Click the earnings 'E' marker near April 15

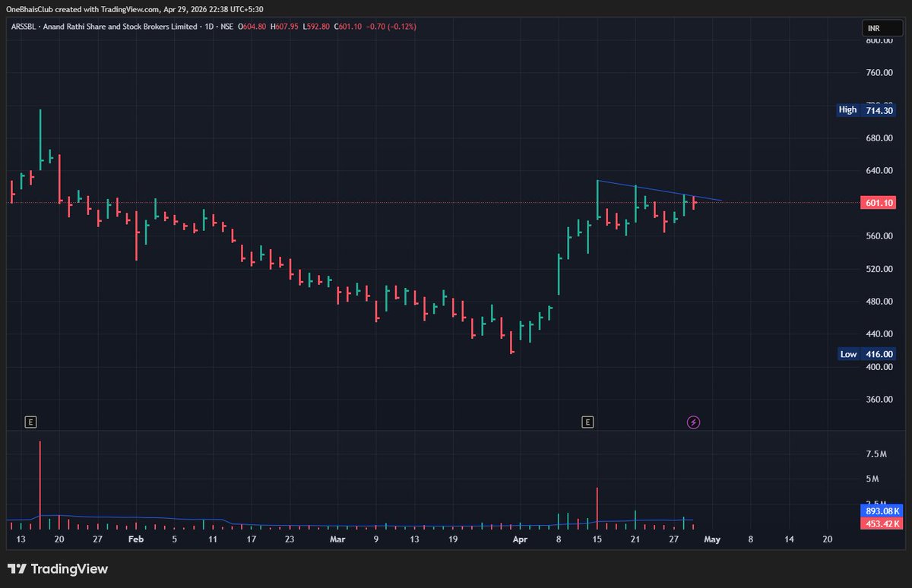[587, 422]
